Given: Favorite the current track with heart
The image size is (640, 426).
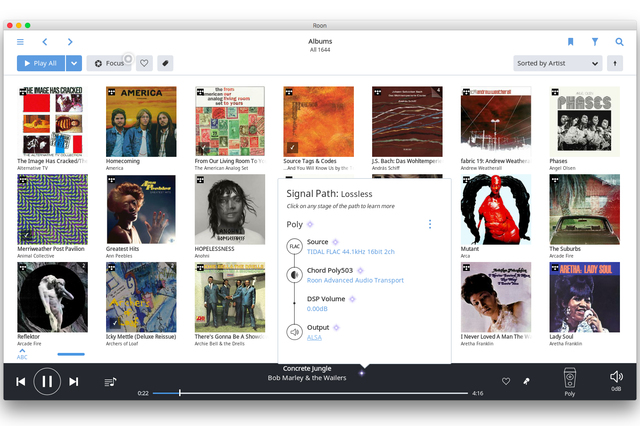Looking at the screenshot, I should point(506,381).
